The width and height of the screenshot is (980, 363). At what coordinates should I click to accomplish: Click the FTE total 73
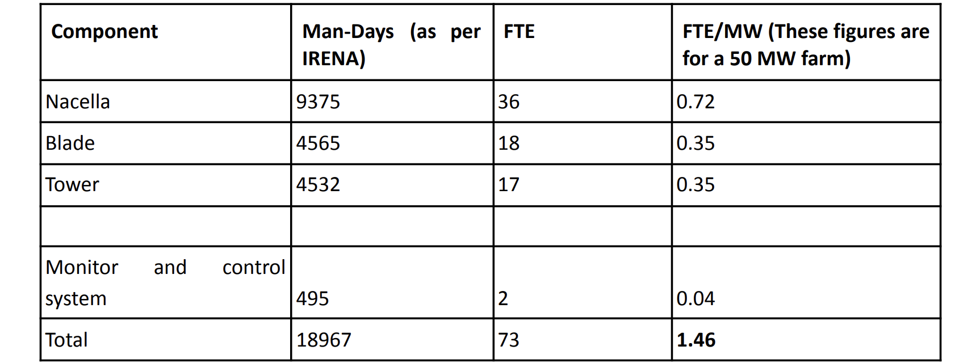[583, 339]
